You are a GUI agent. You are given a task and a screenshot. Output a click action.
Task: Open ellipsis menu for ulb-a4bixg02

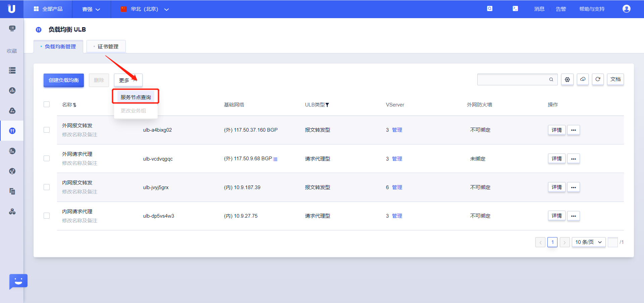click(574, 130)
